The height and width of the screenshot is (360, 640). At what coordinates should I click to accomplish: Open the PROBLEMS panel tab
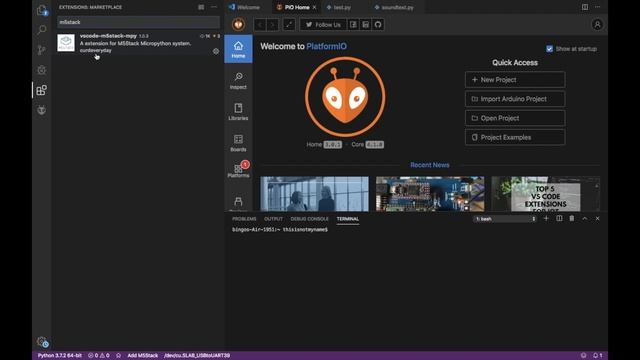pyautogui.click(x=244, y=219)
